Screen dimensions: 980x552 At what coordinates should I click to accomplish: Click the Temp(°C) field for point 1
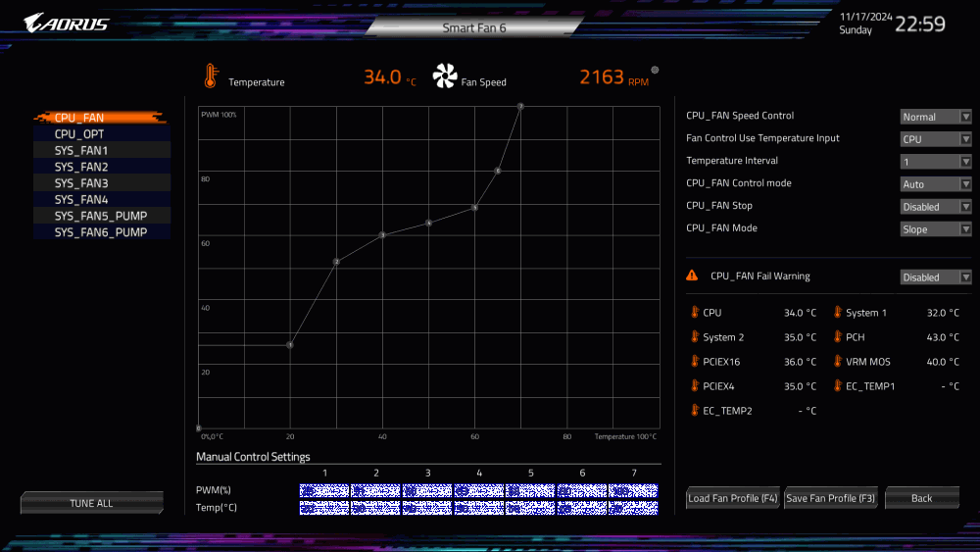coord(324,508)
